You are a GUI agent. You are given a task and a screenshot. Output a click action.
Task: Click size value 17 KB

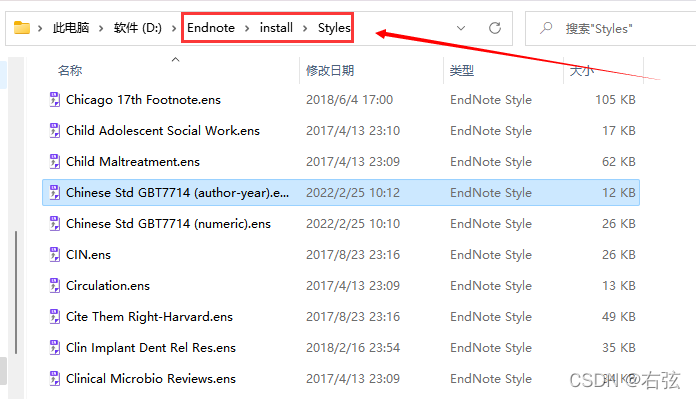(619, 131)
